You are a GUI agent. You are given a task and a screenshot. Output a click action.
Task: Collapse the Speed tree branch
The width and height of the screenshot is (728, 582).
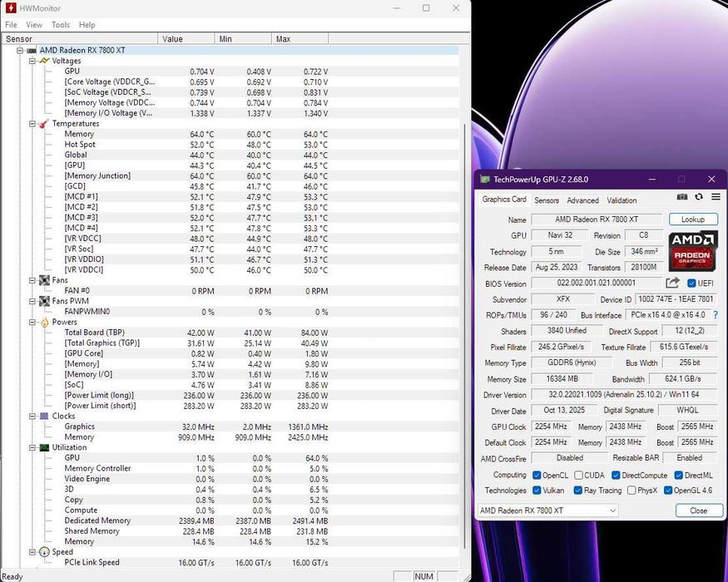[x=32, y=552]
